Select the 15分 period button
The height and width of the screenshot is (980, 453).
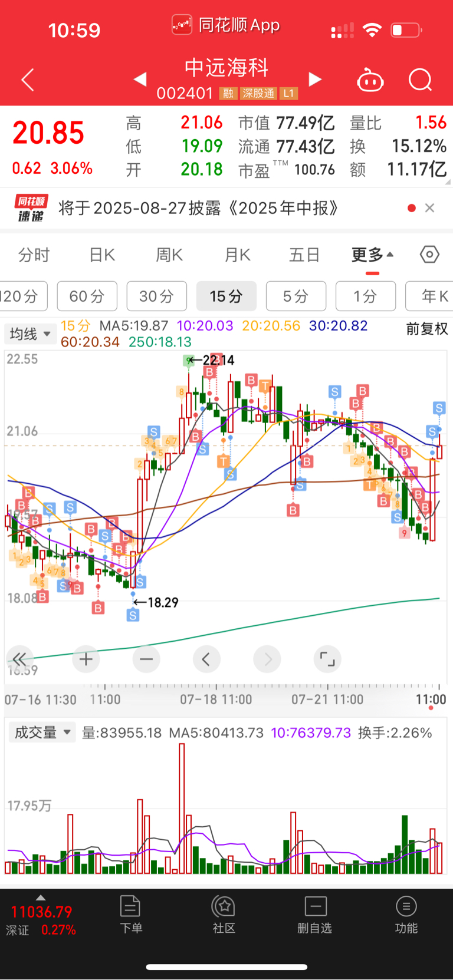tap(226, 296)
